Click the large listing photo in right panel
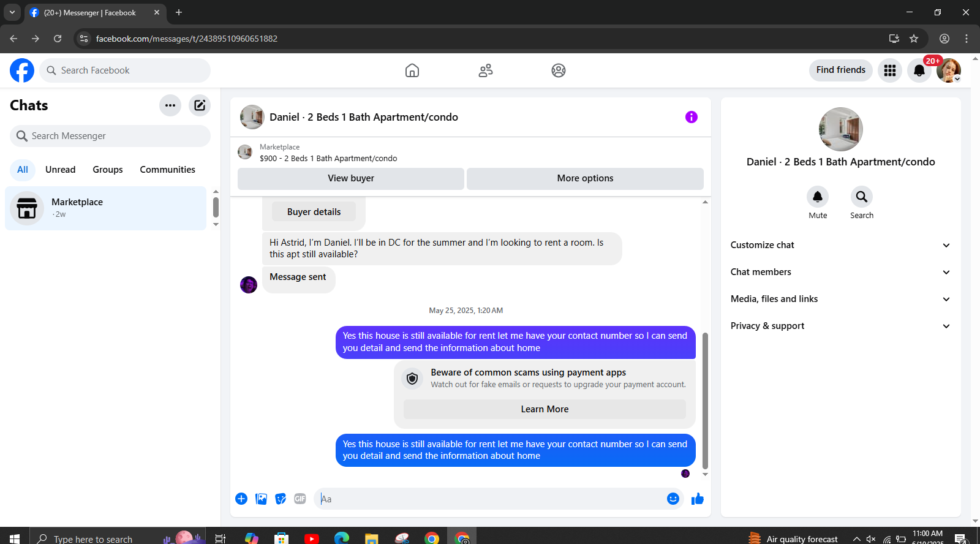 (x=841, y=129)
